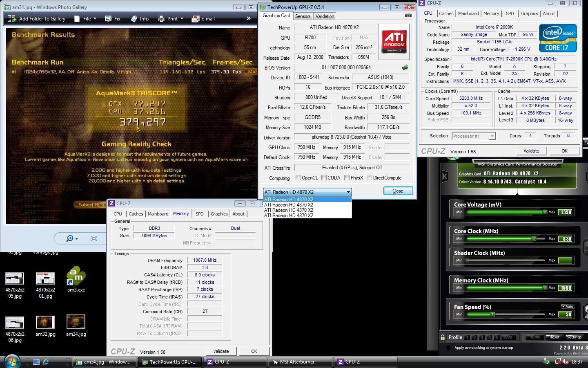Viewport: 588px width, 368px height.
Task: Choose the last ATI Radeon HD 4870 X2 entry
Action: pyautogui.click(x=307, y=215)
